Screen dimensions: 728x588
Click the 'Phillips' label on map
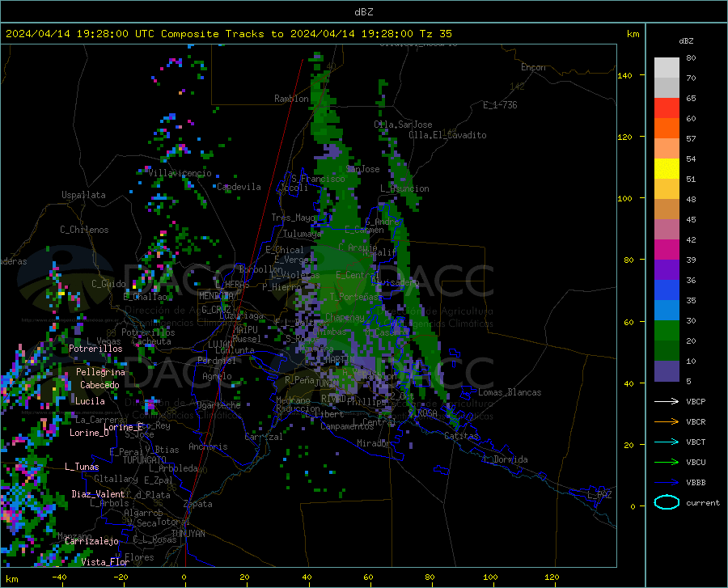pyautogui.click(x=366, y=402)
